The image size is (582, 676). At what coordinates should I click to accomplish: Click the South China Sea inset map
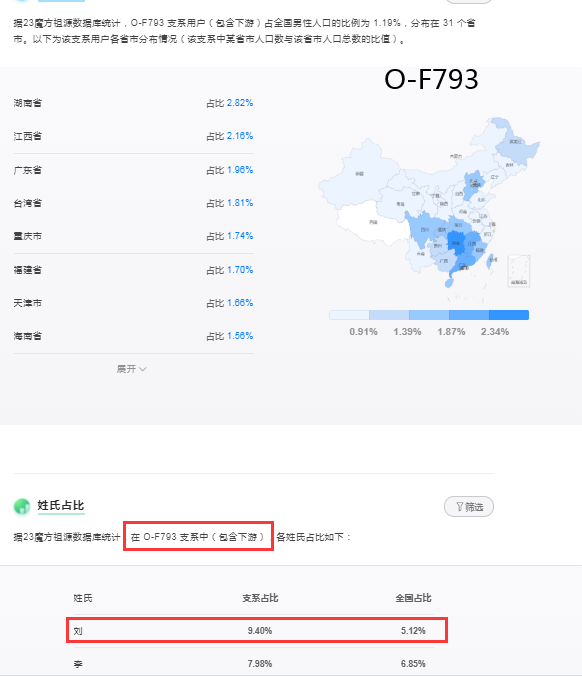pos(519,271)
